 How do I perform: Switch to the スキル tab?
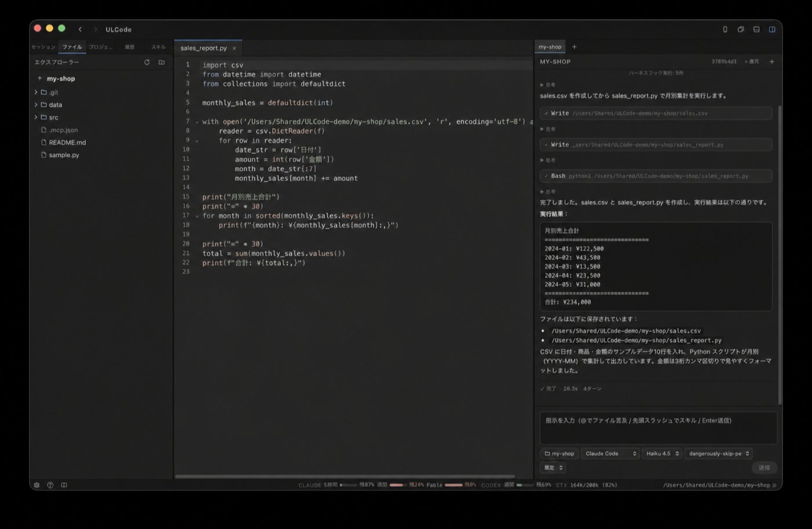(x=158, y=47)
